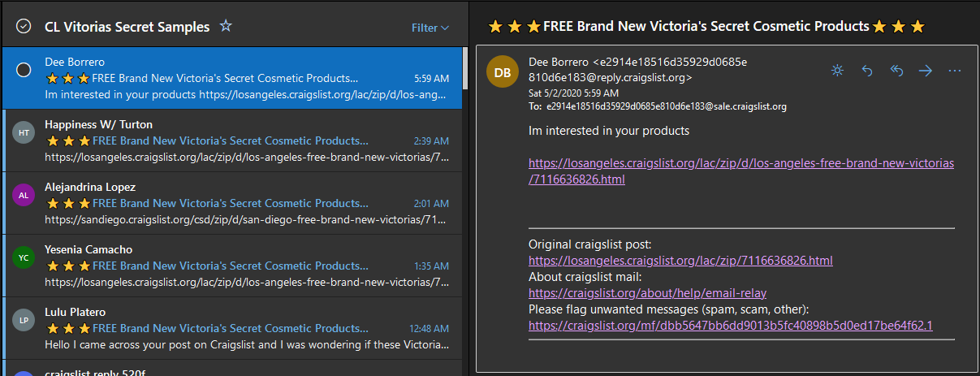Click the AL avatar of Alejandrina Lopez

(24, 195)
